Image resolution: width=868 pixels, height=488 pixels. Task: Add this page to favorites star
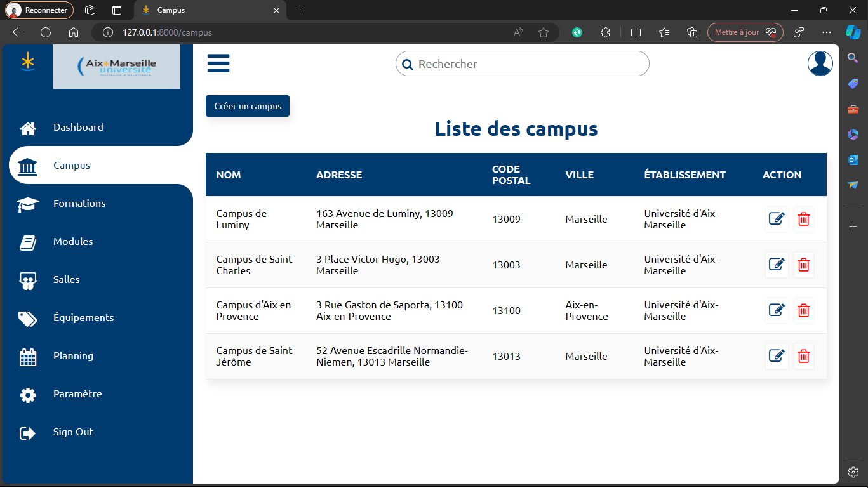pyautogui.click(x=544, y=32)
